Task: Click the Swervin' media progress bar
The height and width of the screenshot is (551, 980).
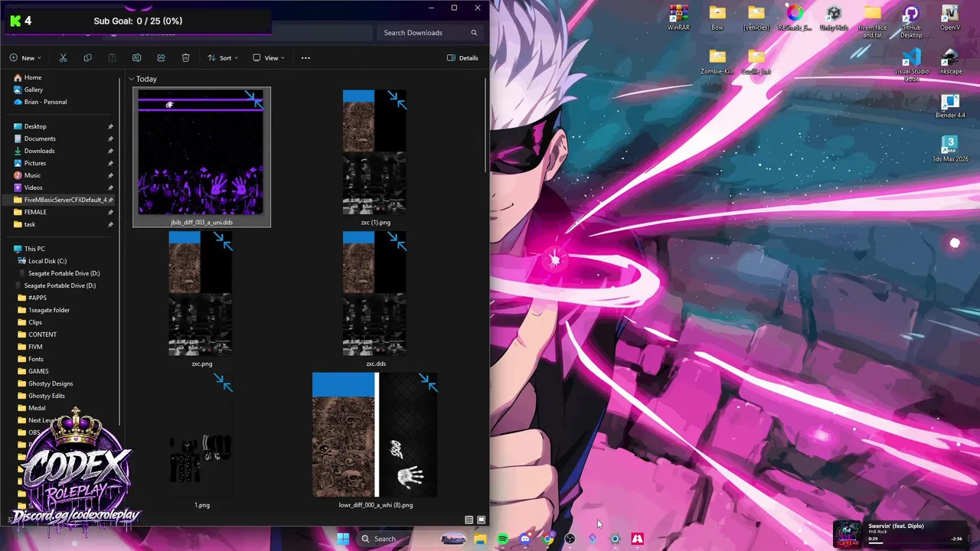Action: click(x=915, y=543)
